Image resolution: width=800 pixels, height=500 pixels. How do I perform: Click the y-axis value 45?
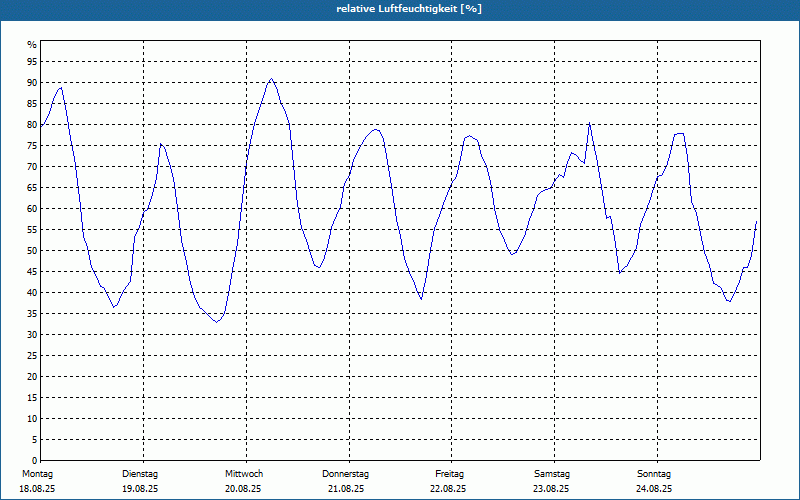coord(32,271)
